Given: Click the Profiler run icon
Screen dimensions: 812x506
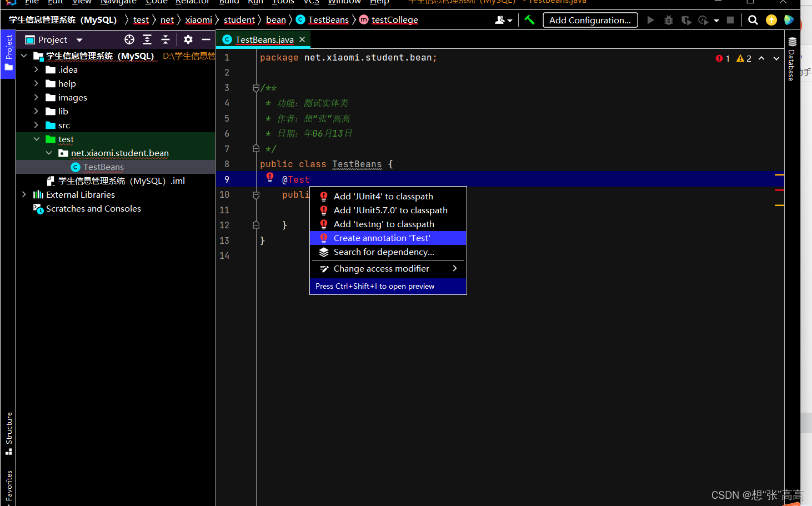Looking at the screenshot, I should pyautogui.click(x=703, y=20).
